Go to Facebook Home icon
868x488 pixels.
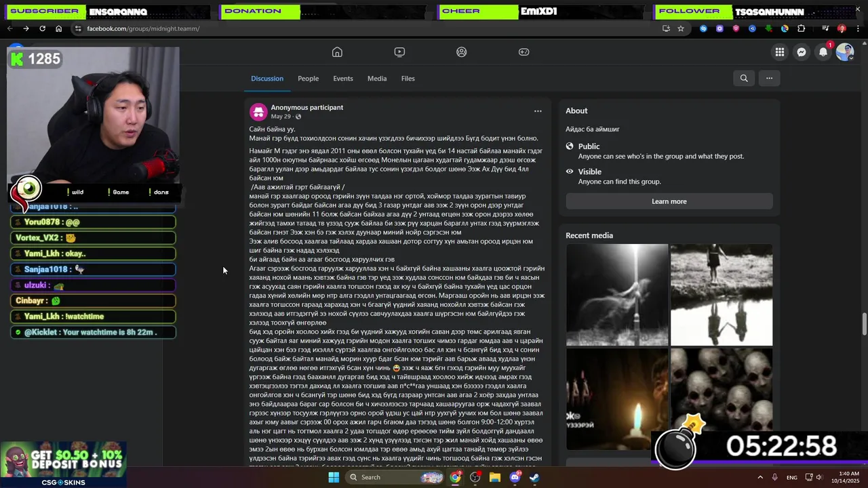(x=337, y=52)
